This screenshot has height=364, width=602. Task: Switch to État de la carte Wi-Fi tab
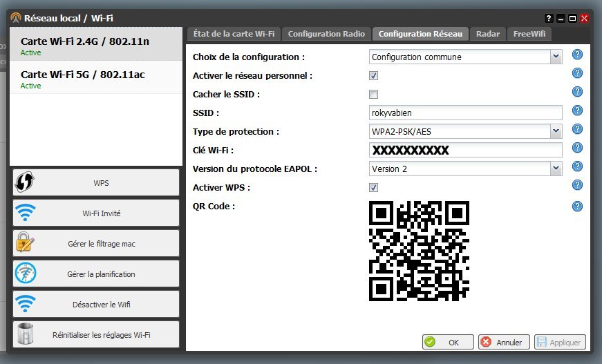[234, 34]
